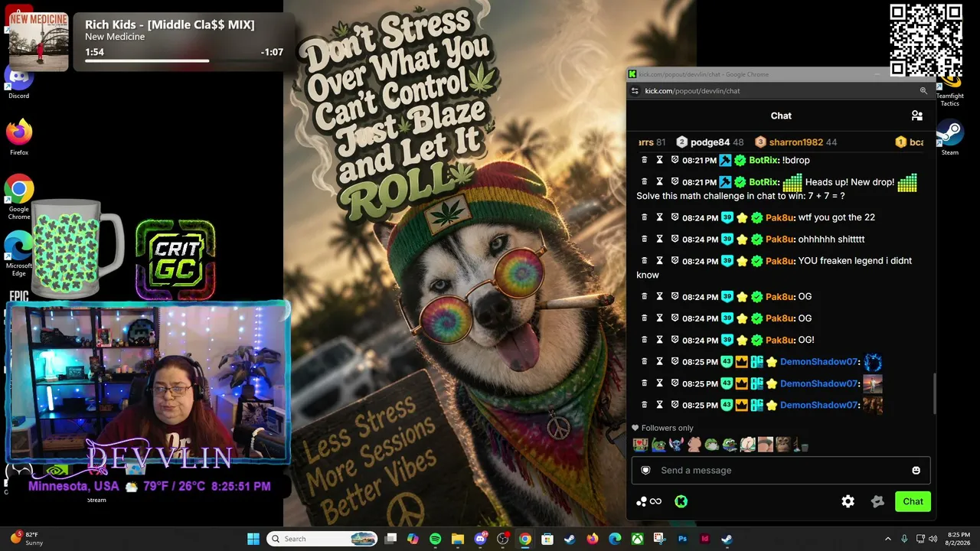Click 'Followers only' chat mode label
The image size is (980, 551).
(667, 428)
